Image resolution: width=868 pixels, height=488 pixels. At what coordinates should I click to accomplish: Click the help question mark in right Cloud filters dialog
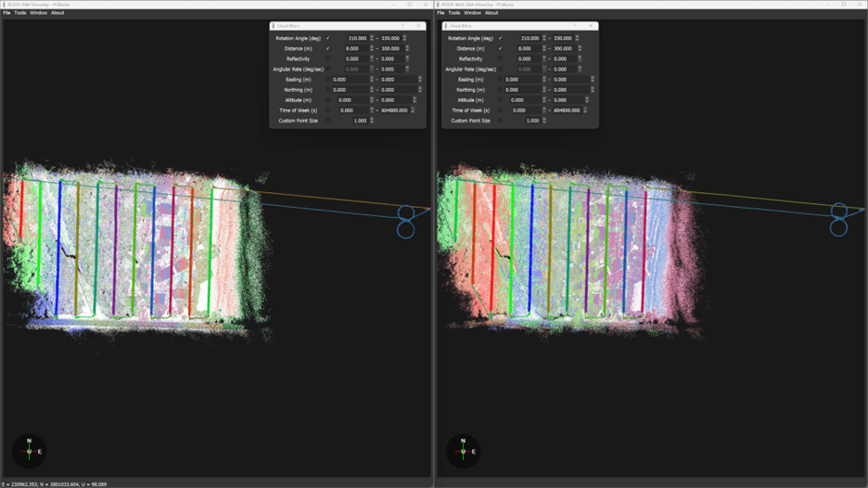click(x=575, y=26)
